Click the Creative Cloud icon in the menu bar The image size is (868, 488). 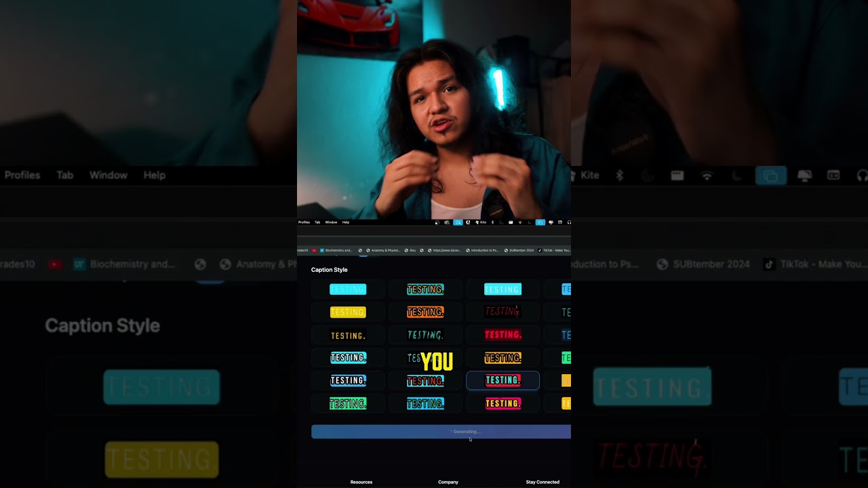pyautogui.click(x=447, y=222)
